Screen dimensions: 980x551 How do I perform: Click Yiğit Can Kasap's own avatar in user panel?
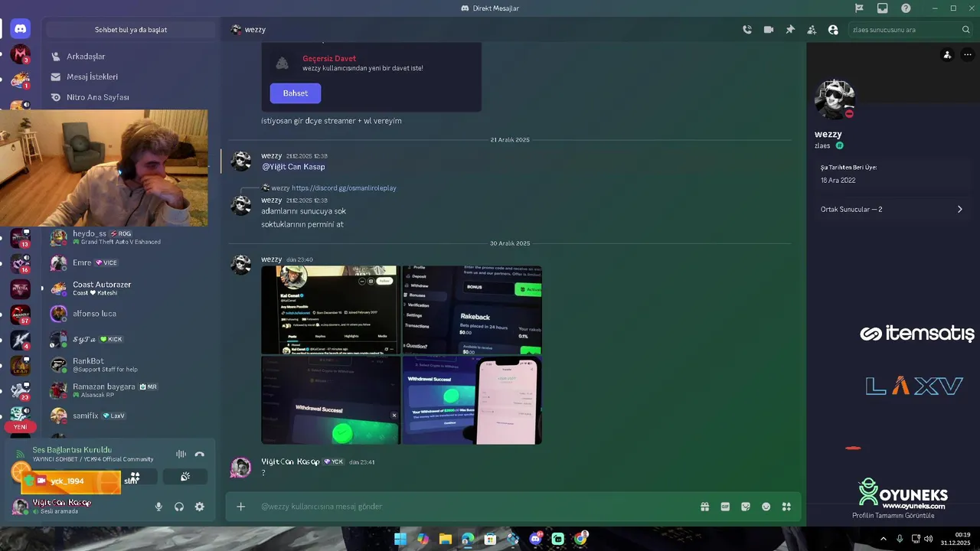21,507
